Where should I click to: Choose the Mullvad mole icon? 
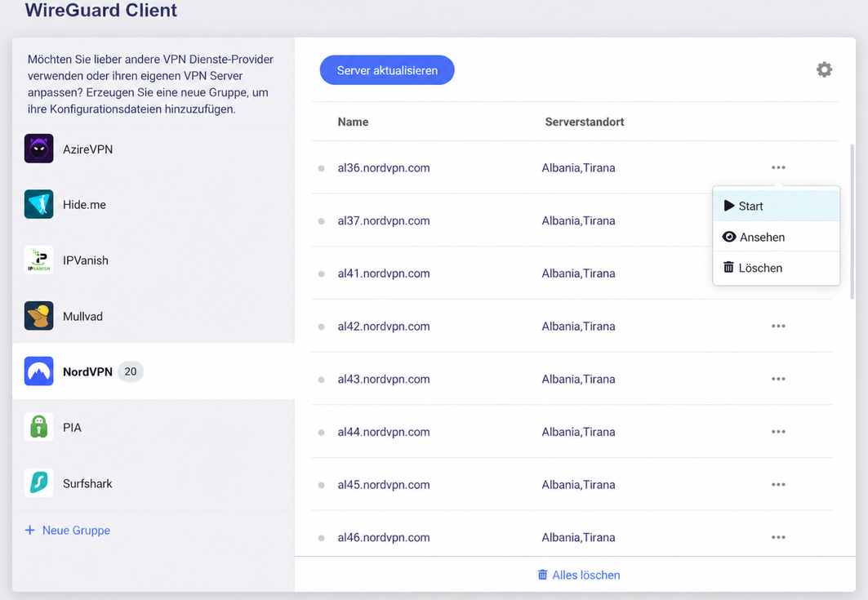38,315
